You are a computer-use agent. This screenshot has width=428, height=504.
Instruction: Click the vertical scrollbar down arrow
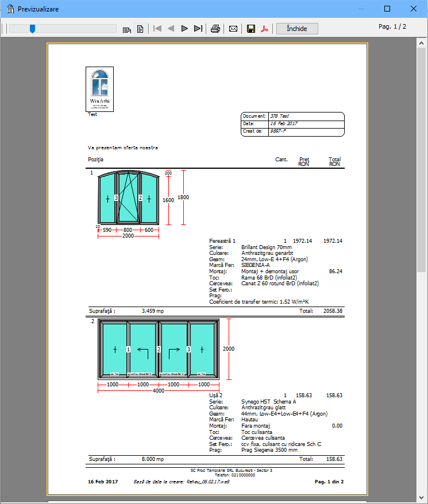(x=422, y=498)
